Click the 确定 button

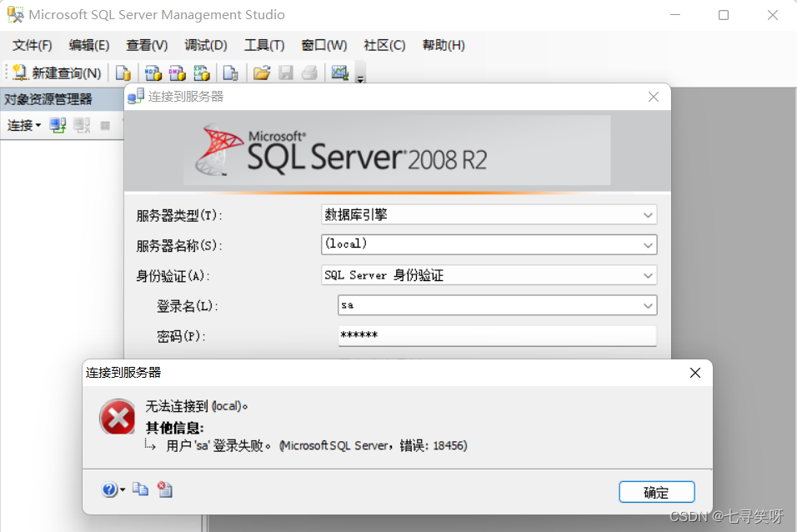(657, 492)
